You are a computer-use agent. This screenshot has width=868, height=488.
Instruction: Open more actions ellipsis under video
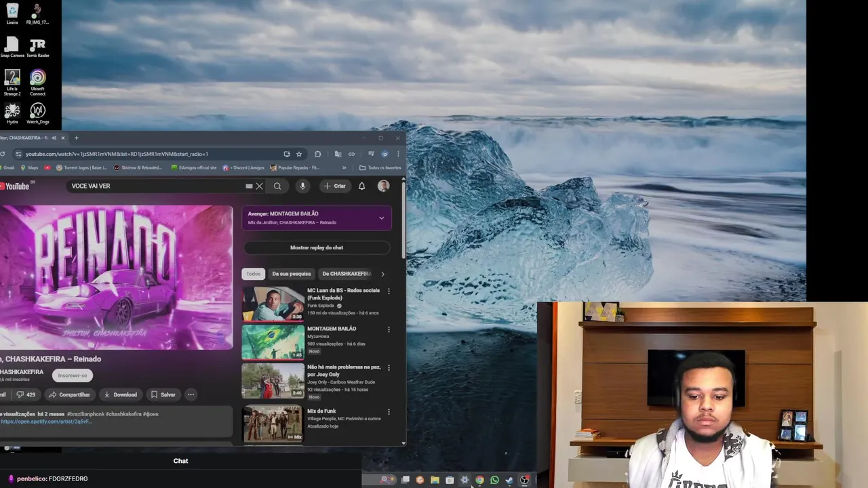[x=191, y=394]
